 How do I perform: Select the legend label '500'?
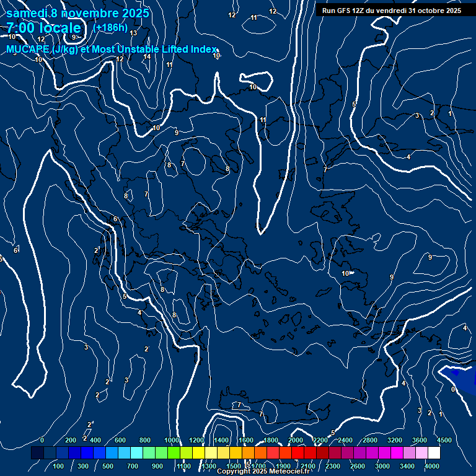pyautogui.click(x=107, y=466)
